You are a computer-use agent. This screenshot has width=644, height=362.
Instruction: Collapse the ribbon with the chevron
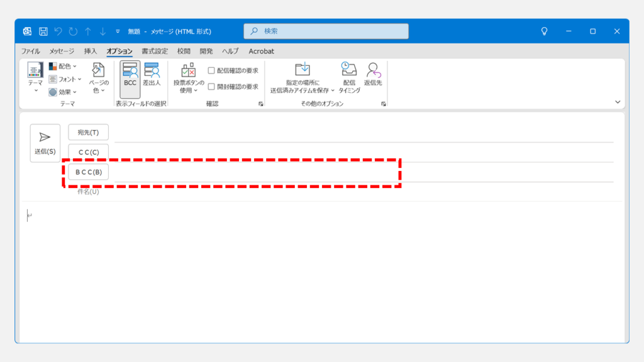coord(618,102)
